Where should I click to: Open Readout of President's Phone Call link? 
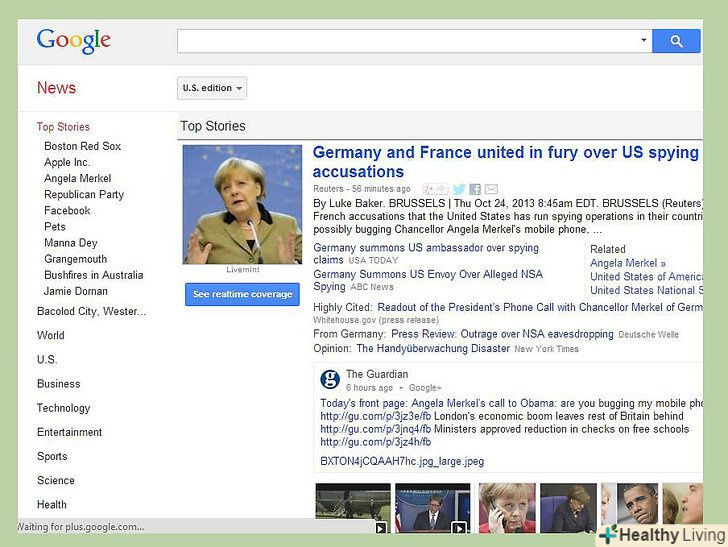click(x=540, y=307)
